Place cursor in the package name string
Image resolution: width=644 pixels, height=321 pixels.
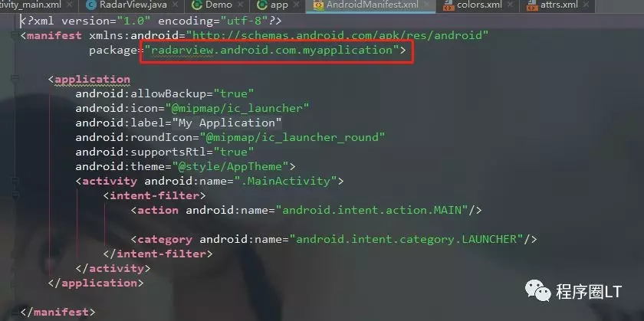coord(271,51)
